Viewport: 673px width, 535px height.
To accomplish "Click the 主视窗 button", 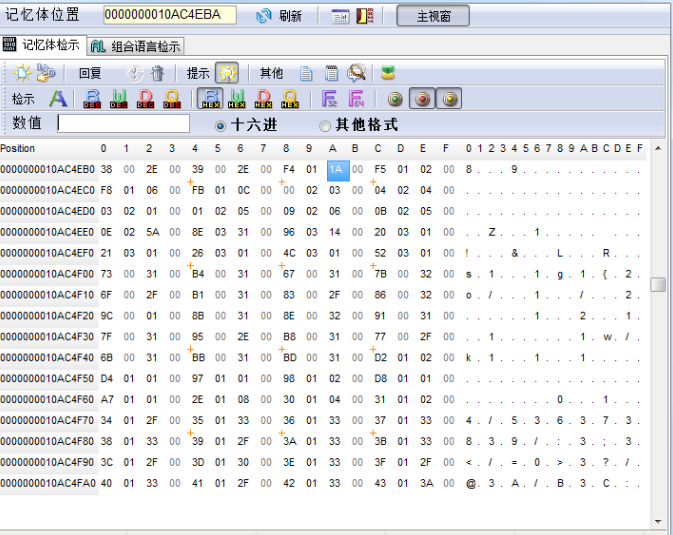I will pyautogui.click(x=433, y=16).
